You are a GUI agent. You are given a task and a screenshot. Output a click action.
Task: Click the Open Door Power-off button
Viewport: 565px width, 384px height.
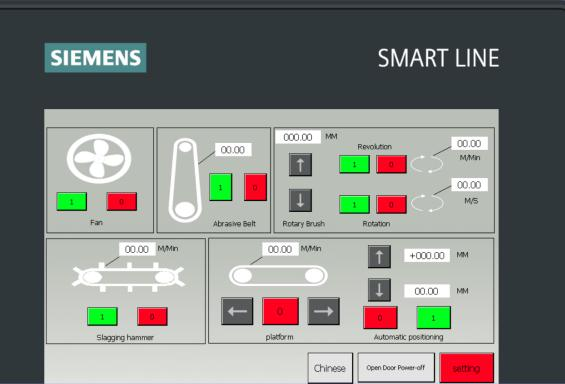[x=396, y=367]
